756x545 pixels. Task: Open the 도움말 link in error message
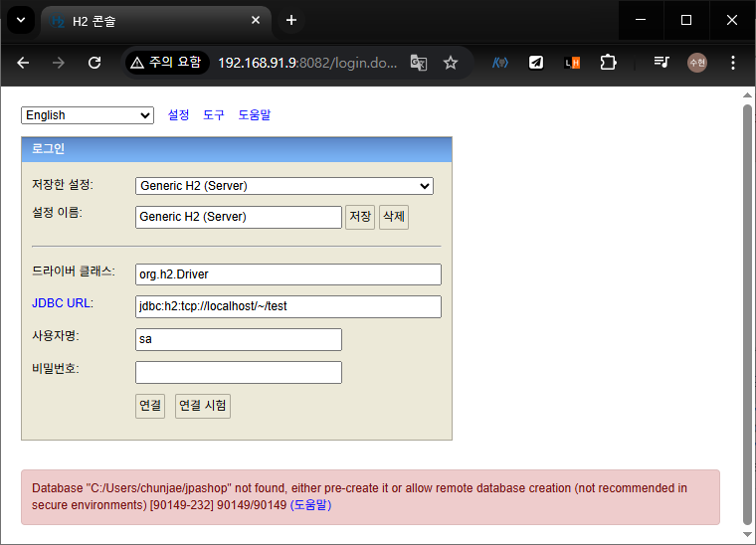[310, 505]
